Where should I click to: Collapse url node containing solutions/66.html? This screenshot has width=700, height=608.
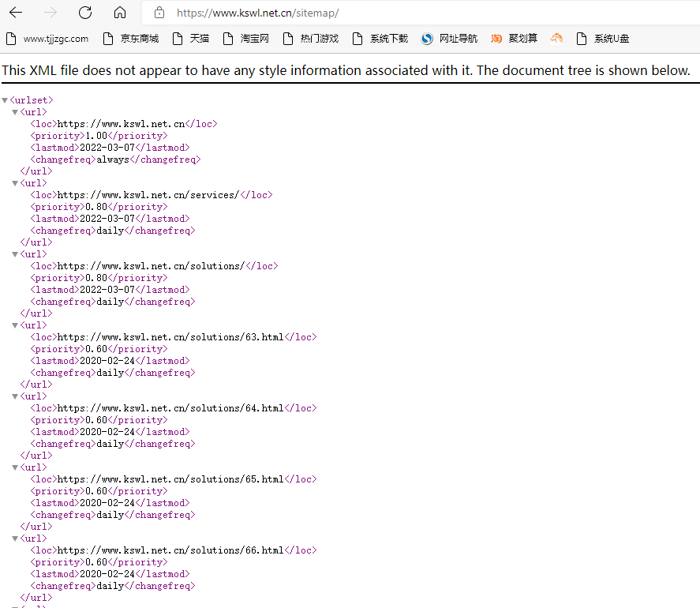15,539
